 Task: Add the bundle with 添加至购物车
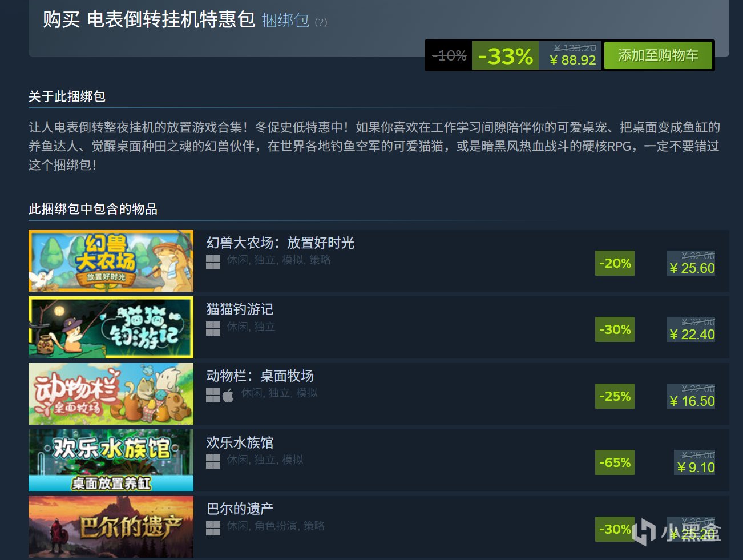pyautogui.click(x=658, y=55)
